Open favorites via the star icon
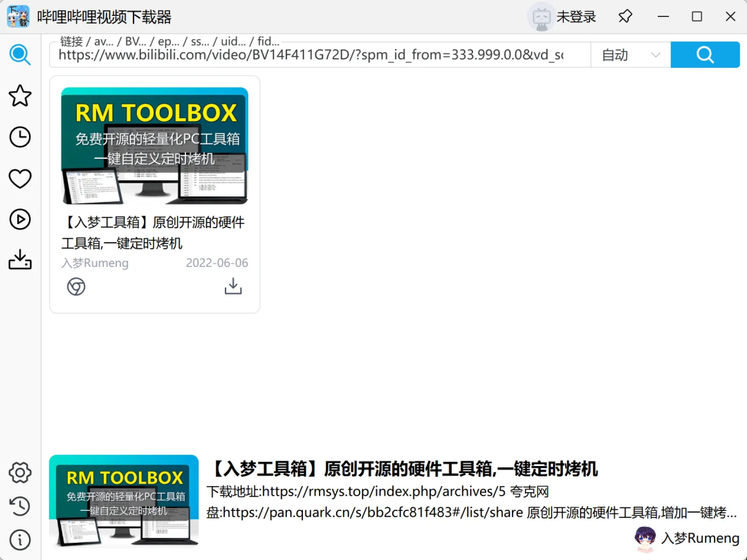This screenshot has width=747, height=560. [x=20, y=95]
